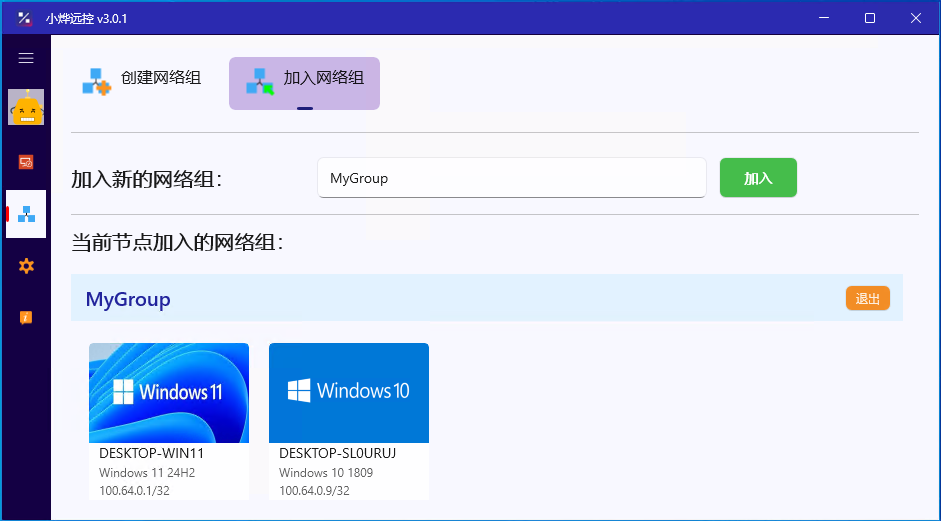Click the 加入新的网络组 label
Screen dimensions: 941x521
pos(146,179)
